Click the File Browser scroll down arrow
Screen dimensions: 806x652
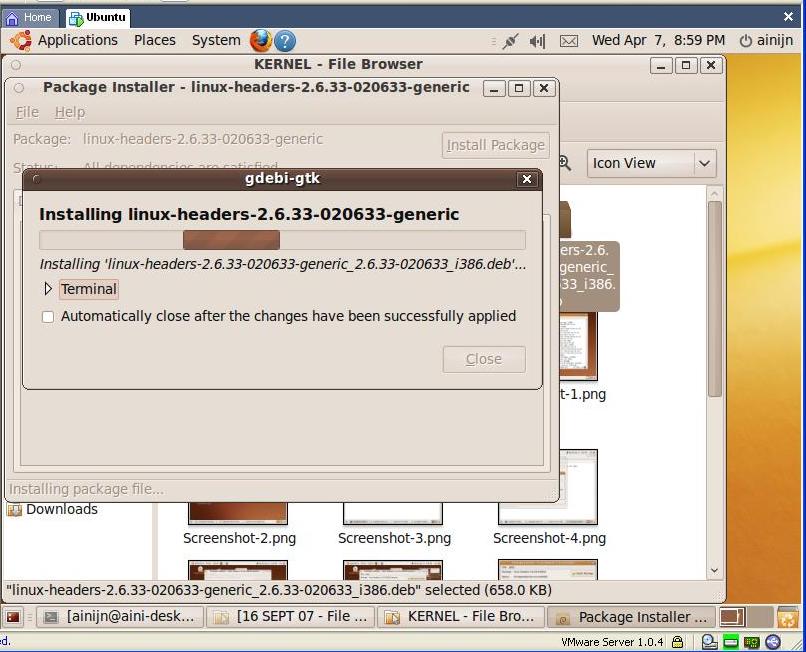pos(714,570)
